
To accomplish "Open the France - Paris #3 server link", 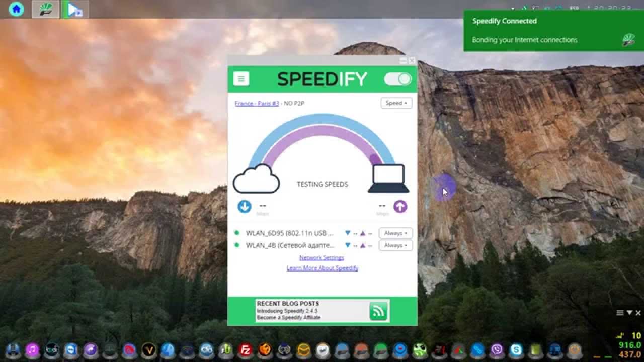I will [x=257, y=103].
